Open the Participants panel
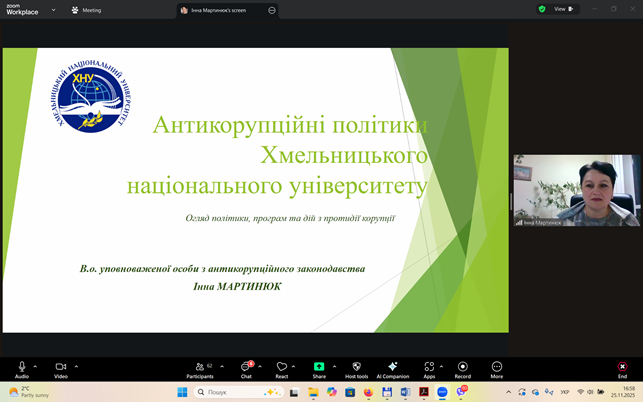The image size is (644, 403). [x=199, y=367]
